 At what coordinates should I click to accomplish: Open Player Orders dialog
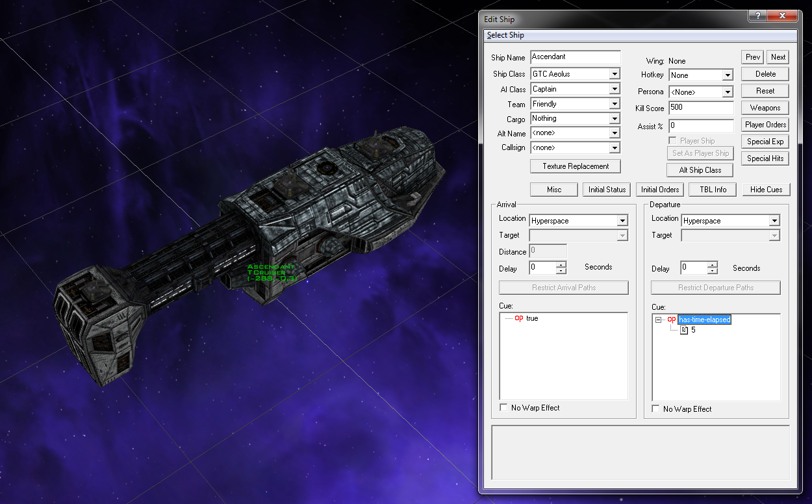(765, 125)
